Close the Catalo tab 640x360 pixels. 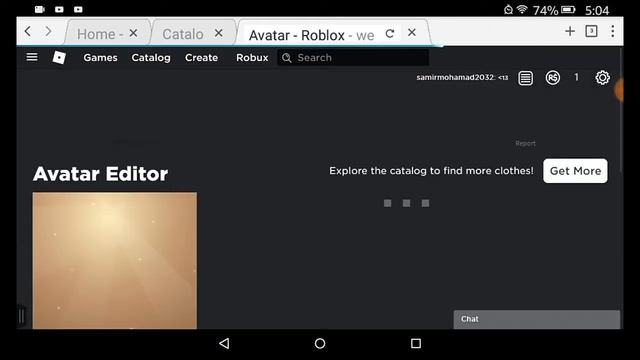tap(219, 33)
